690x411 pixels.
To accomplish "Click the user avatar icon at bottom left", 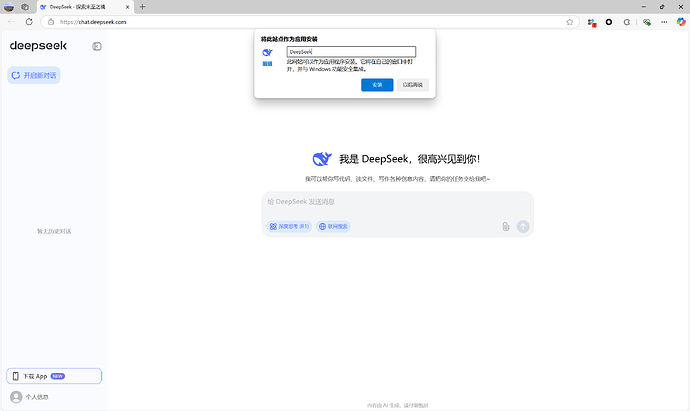I will coord(16,397).
